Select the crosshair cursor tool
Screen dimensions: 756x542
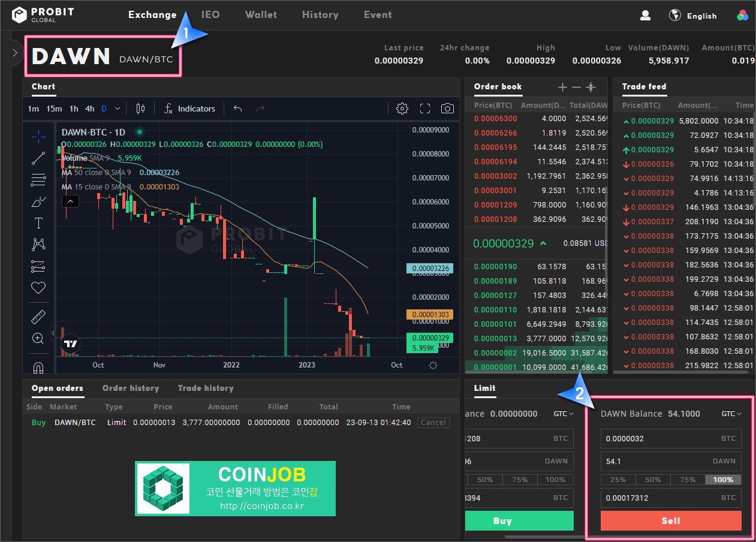(x=38, y=137)
